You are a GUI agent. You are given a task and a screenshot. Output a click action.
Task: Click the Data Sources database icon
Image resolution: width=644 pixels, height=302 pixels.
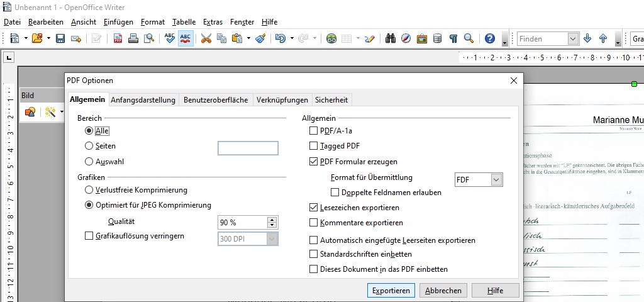point(438,38)
